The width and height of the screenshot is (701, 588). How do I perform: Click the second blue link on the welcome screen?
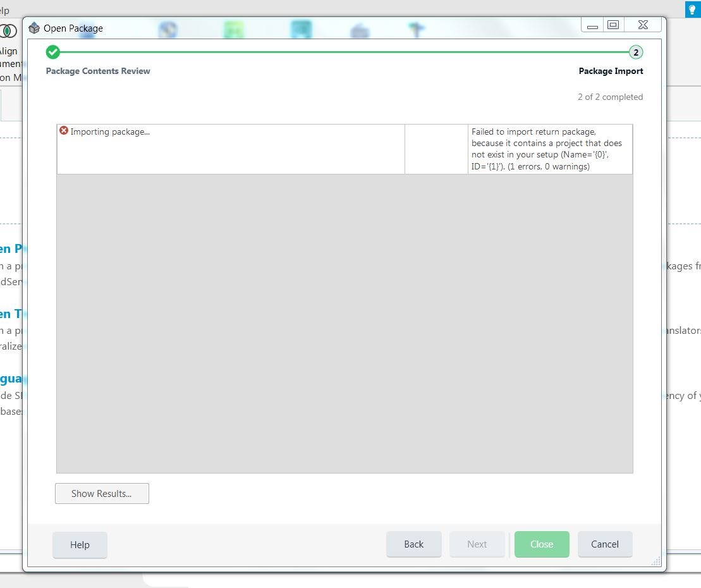click(9, 314)
